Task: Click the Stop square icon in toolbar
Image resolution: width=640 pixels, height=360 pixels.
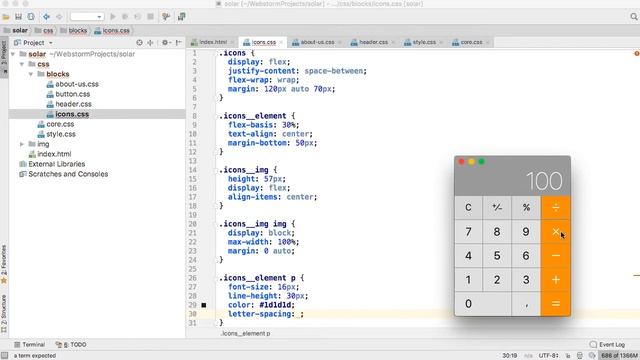Action: click(x=151, y=17)
